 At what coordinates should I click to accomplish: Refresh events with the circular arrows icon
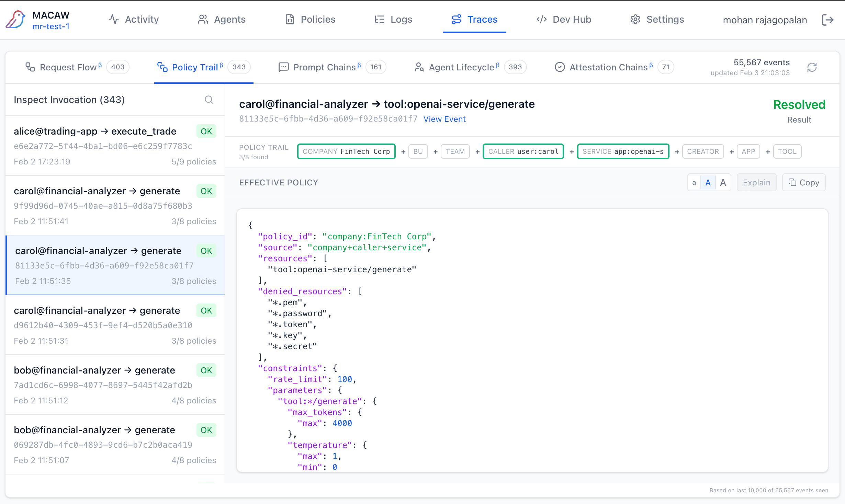point(812,67)
